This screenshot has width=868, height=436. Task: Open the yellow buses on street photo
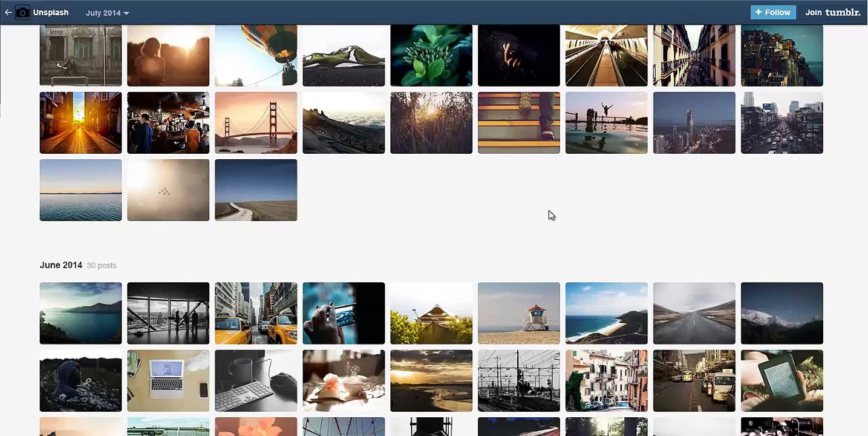click(x=694, y=381)
